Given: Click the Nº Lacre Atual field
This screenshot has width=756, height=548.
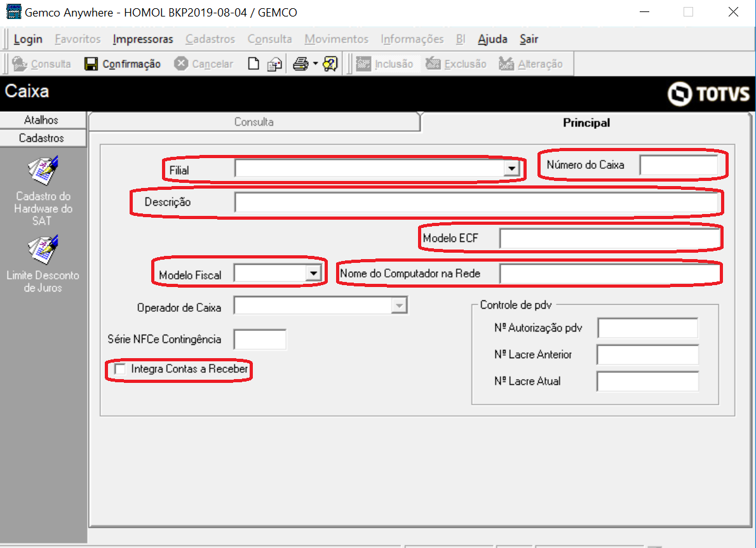Looking at the screenshot, I should click(x=647, y=381).
